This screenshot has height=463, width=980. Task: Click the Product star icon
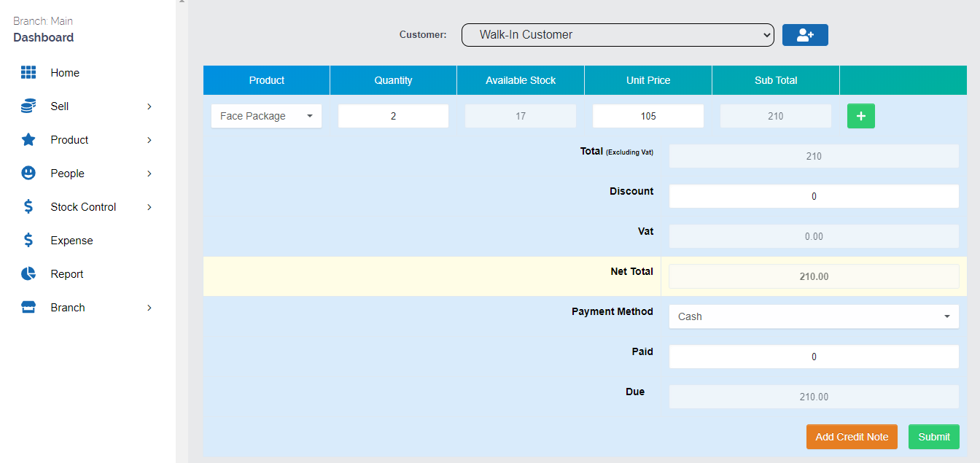pos(28,139)
